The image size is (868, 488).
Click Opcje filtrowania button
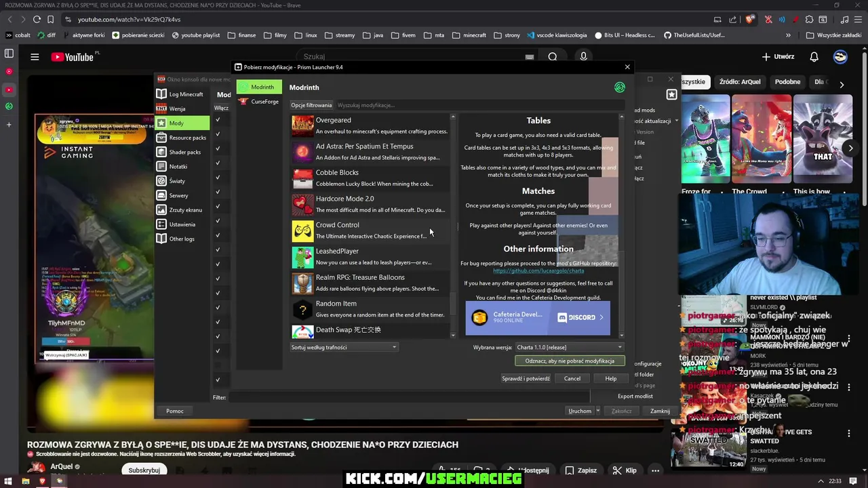pyautogui.click(x=311, y=105)
